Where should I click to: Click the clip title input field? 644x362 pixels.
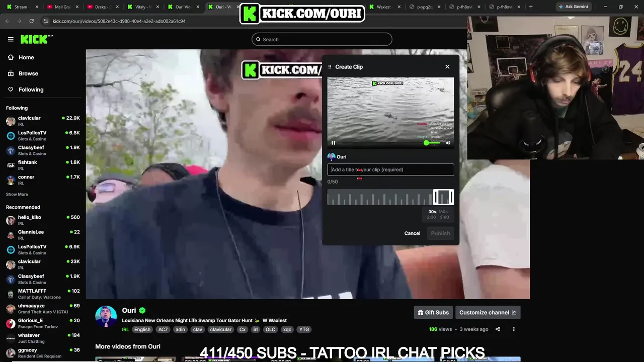(x=390, y=169)
